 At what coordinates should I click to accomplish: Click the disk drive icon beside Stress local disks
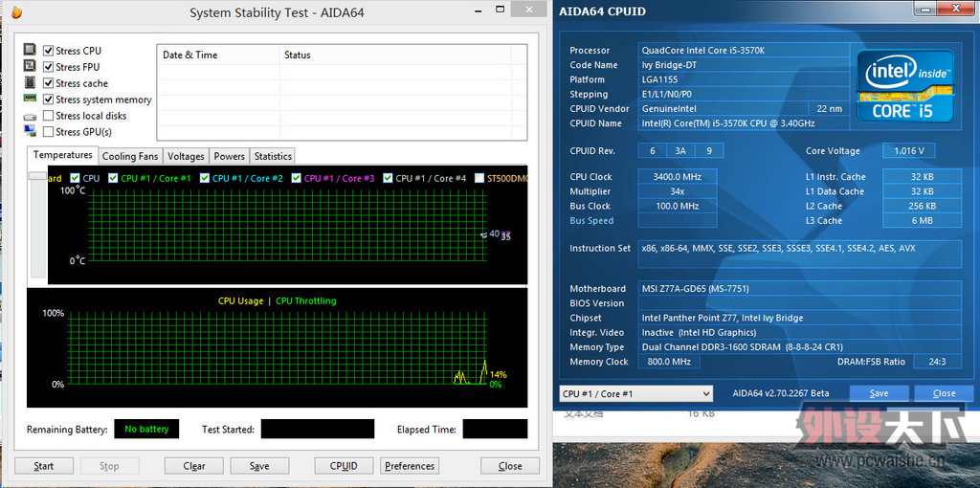click(30, 116)
